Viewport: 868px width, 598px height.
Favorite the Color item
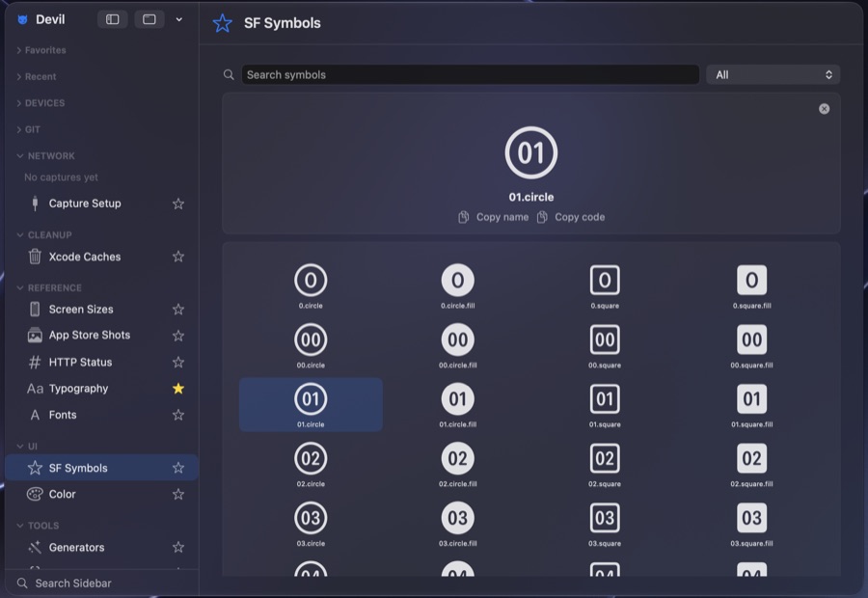click(178, 494)
